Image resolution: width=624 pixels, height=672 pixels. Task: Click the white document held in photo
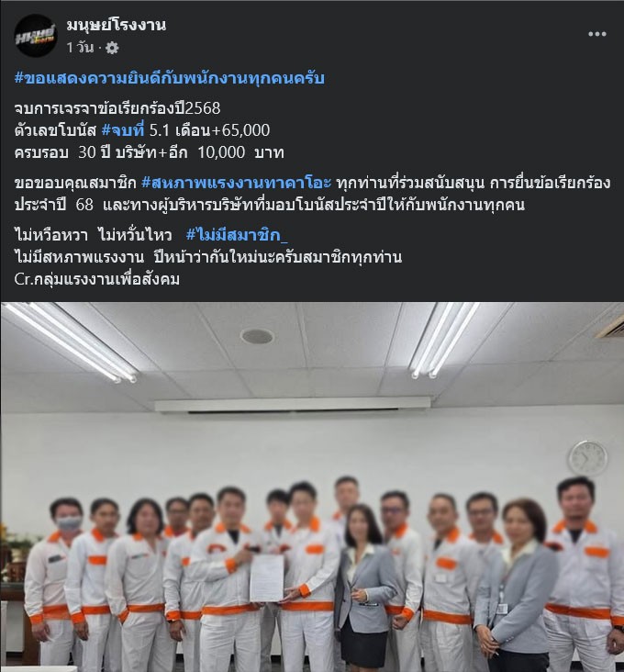(267, 577)
